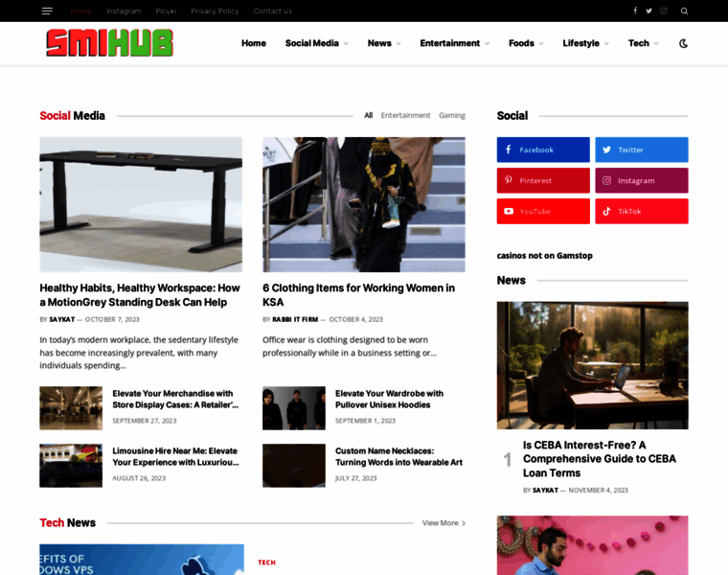Viewport: 728px width, 575px height.
Task: Click the SMIHUB logo
Action: (109, 43)
